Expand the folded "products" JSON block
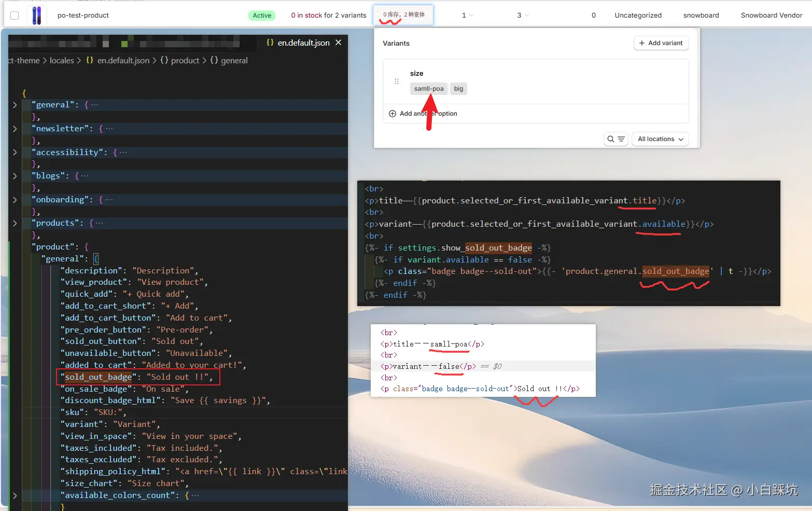 [15, 223]
